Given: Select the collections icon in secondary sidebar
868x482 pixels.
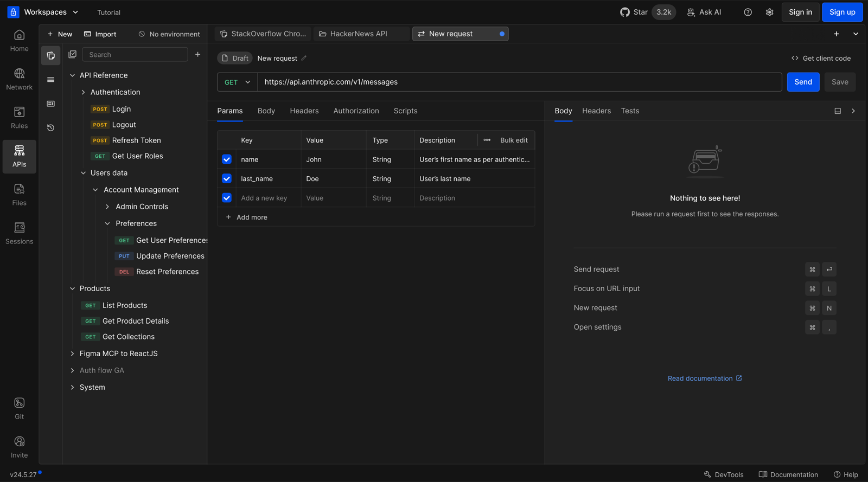Looking at the screenshot, I should click(x=51, y=55).
